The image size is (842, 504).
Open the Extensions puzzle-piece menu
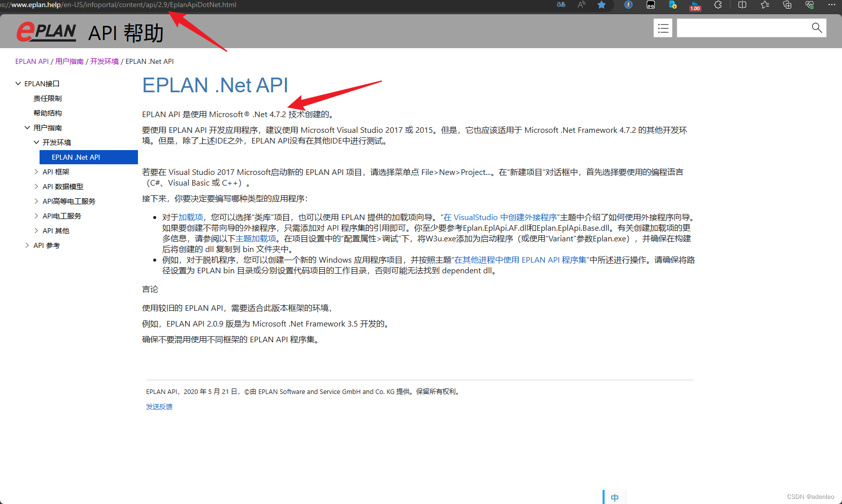point(718,5)
